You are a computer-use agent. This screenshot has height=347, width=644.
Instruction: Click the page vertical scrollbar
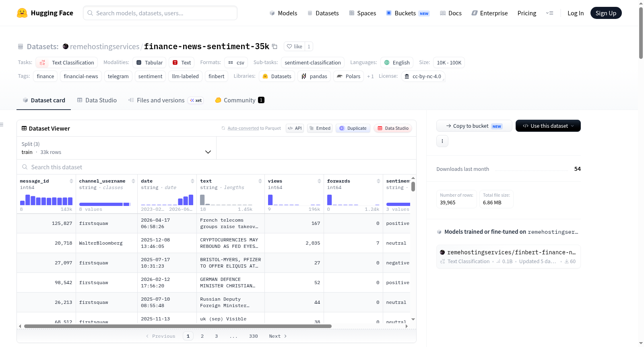pos(641,33)
